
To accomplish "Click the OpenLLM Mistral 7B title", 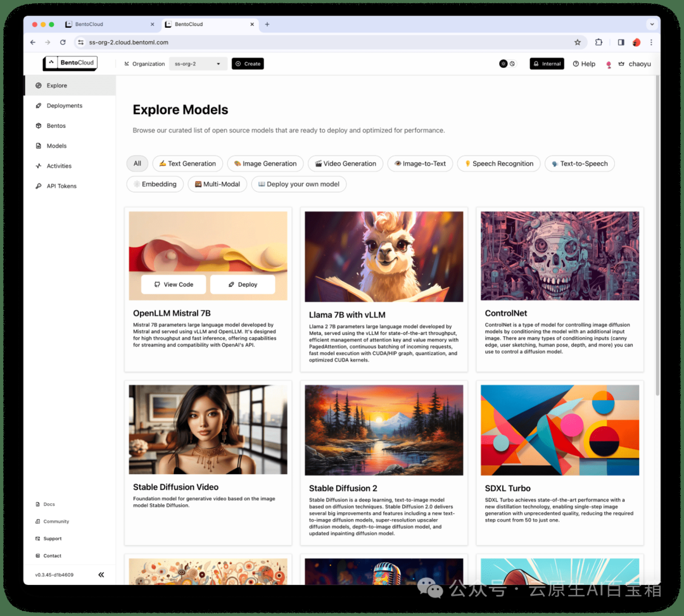I will point(172,313).
